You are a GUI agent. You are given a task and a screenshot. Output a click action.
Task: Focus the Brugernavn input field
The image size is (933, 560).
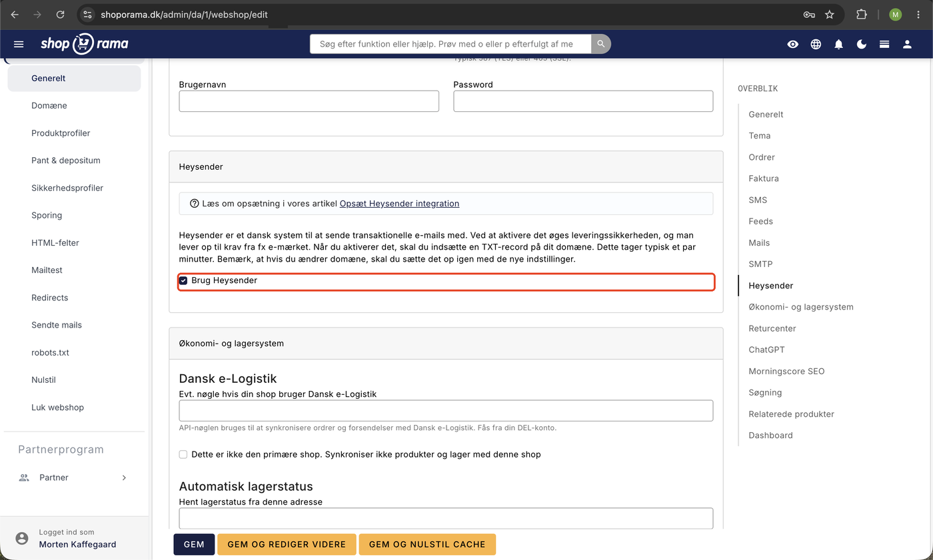click(x=309, y=101)
